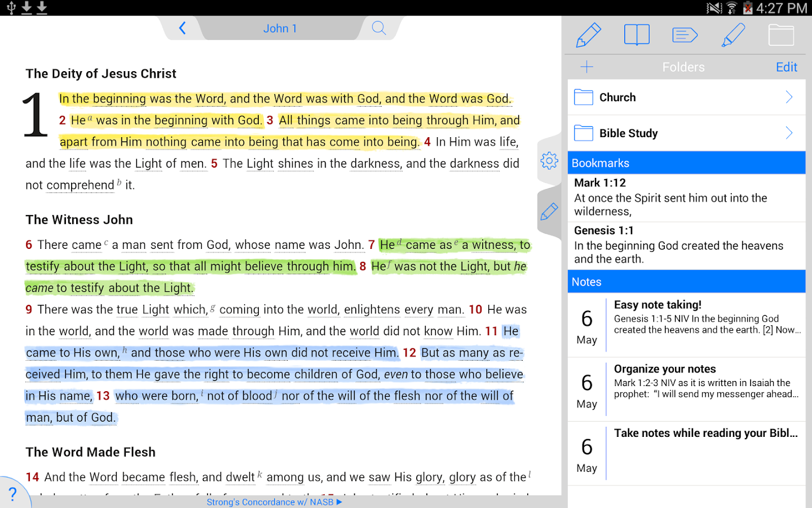Screen dimensions: 812x508
Task: Expand the Bible Study folder chevron
Action: point(789,133)
